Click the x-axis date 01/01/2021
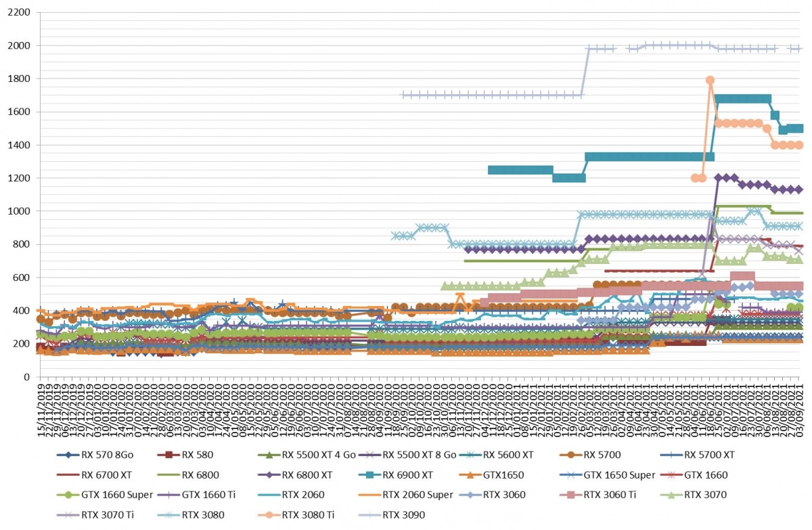The height and width of the screenshot is (530, 812). coord(518,410)
